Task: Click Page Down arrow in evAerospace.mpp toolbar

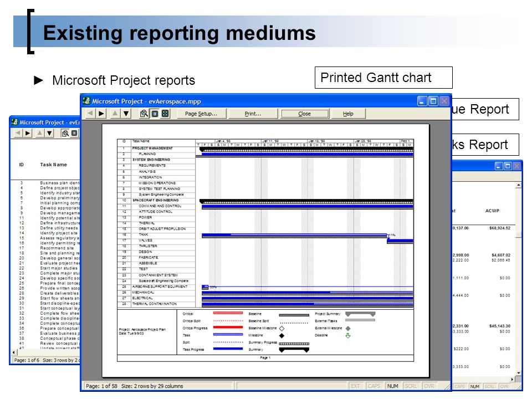Action: (126, 114)
